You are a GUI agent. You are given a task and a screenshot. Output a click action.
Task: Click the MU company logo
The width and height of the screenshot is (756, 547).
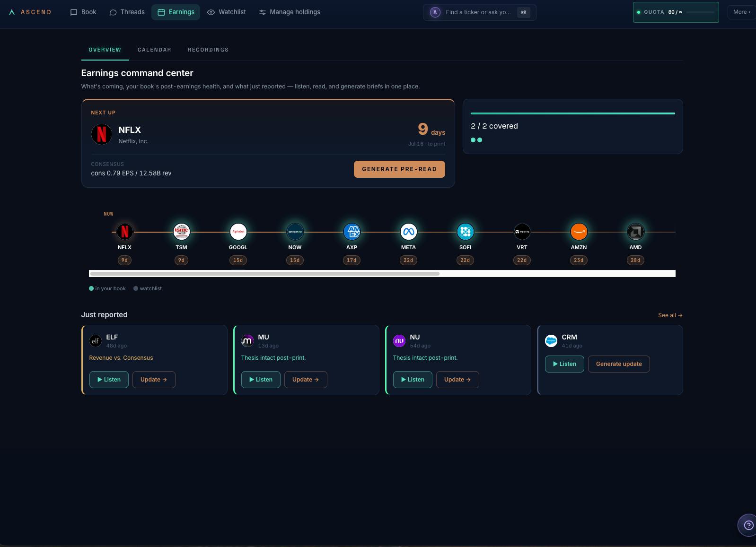click(x=247, y=340)
